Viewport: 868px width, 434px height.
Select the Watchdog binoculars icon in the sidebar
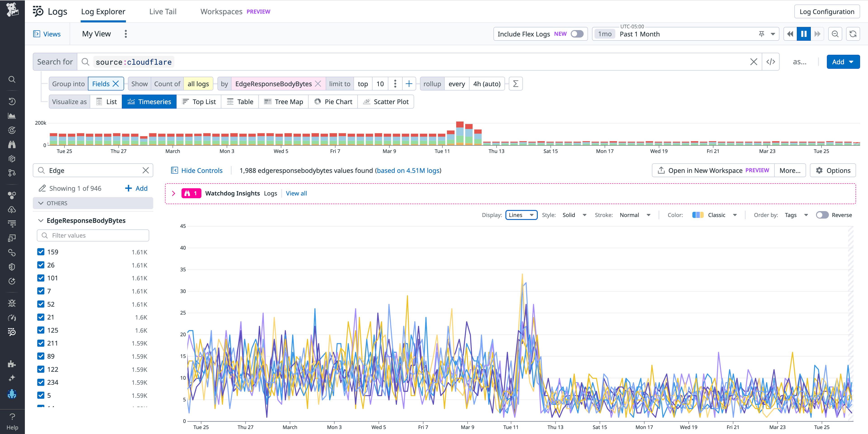click(x=12, y=144)
